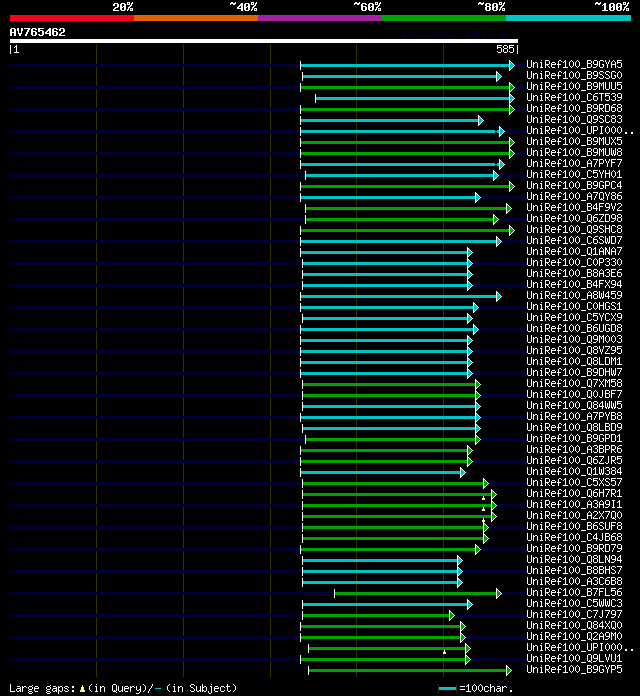Open the UniRef100_Q84WW5 label
640x696 pixels.
[574, 406]
